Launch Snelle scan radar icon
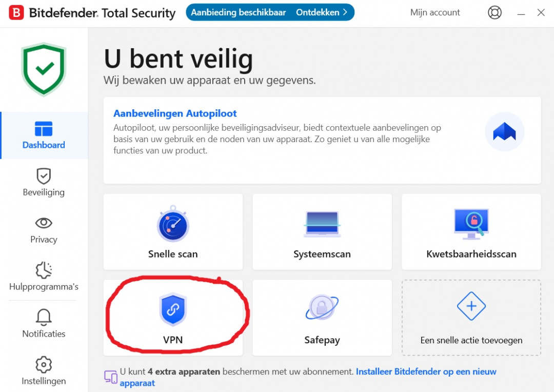Viewport: 554px width, 392px height. coord(173,224)
